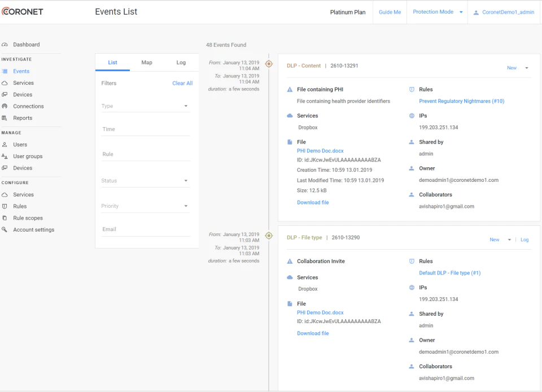Open Dashboard from the sidebar
The image size is (542, 392).
pos(27,45)
